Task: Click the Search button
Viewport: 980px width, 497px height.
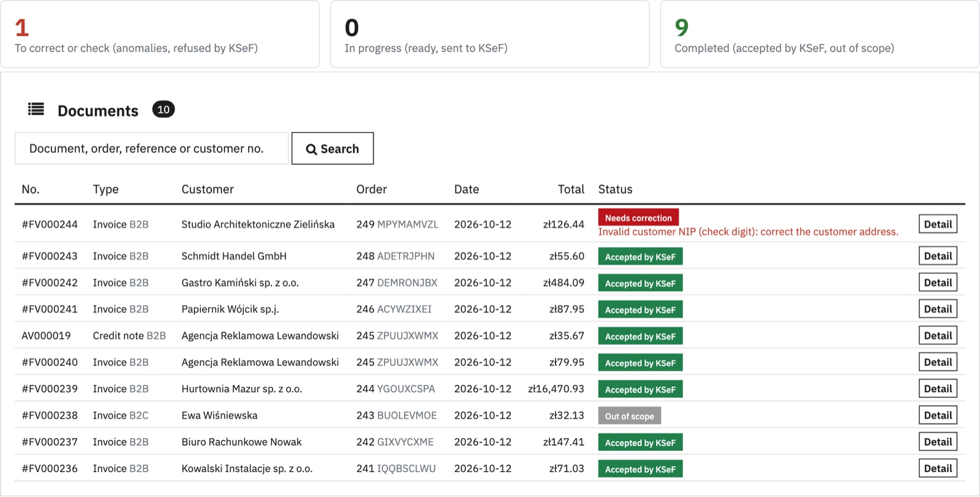Action: pyautogui.click(x=333, y=148)
